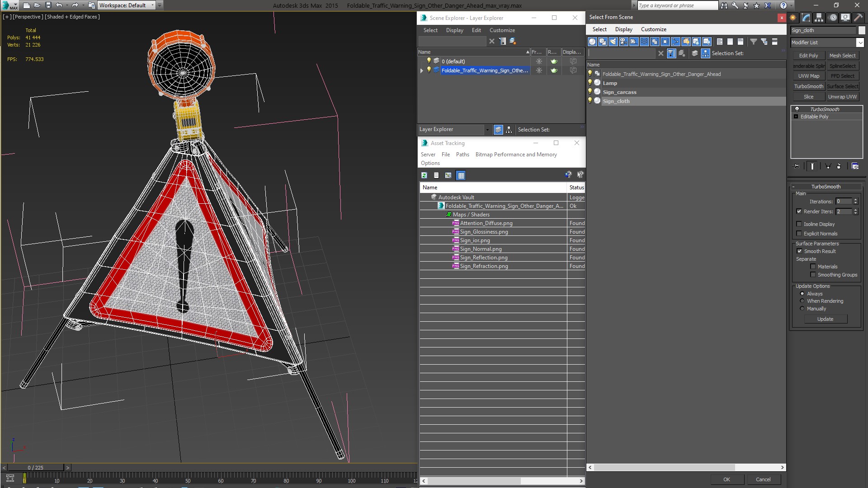Toggle Render Iters checkbox in TurboSmooth
This screenshot has height=488, width=868.
799,211
